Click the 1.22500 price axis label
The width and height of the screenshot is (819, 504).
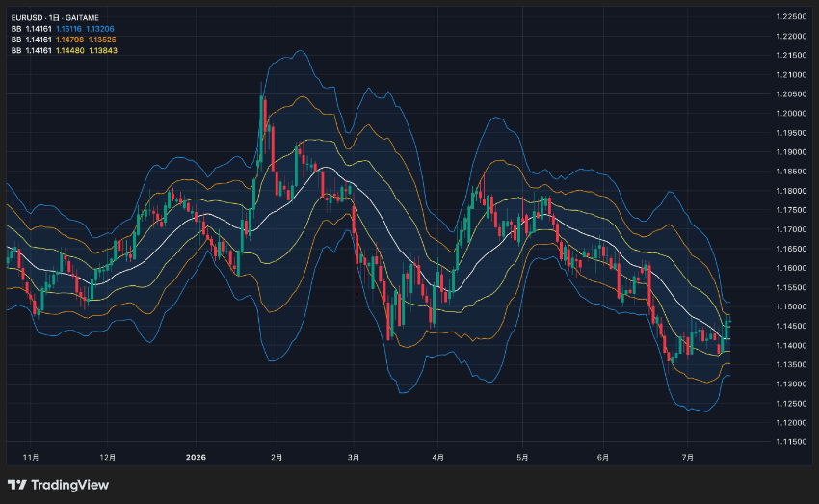pos(791,16)
